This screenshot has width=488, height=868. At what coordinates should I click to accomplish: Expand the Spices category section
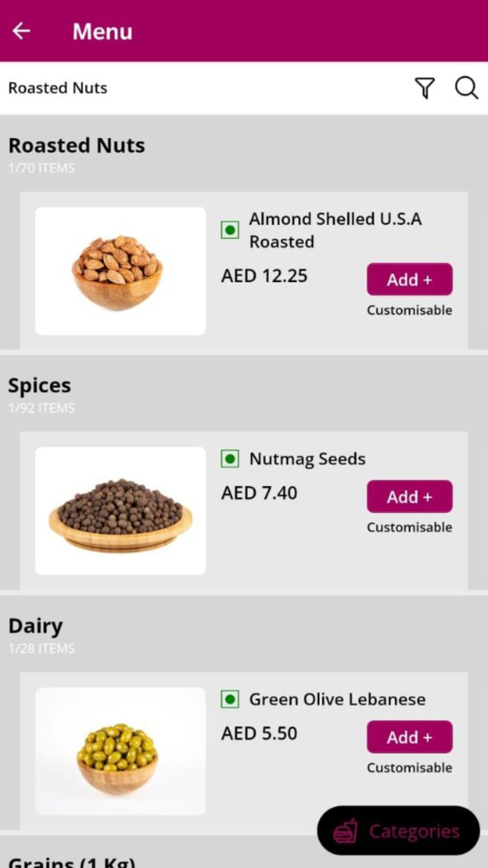(x=40, y=385)
